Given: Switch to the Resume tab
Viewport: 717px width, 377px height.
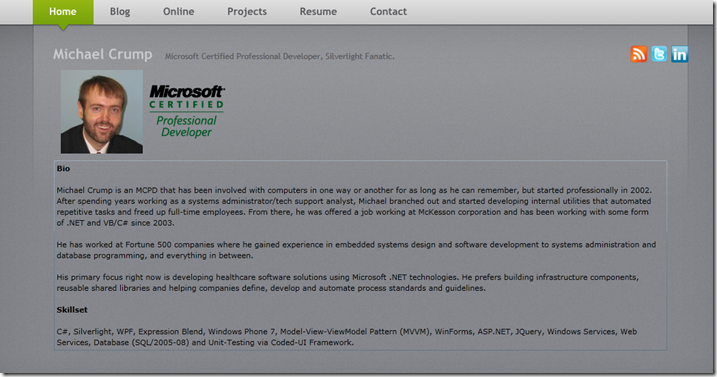Looking at the screenshot, I should click(318, 12).
